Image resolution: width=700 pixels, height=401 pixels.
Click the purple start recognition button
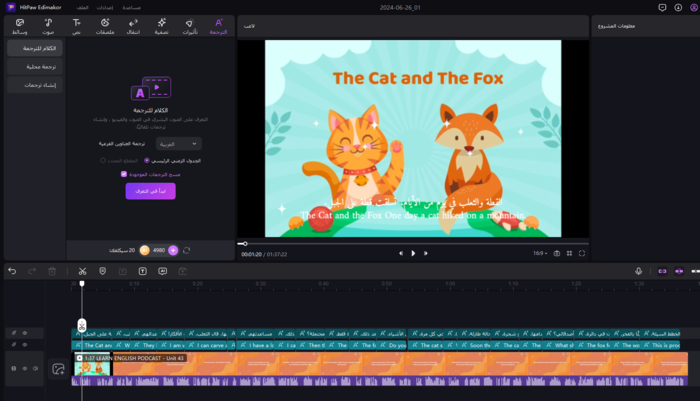click(x=151, y=191)
